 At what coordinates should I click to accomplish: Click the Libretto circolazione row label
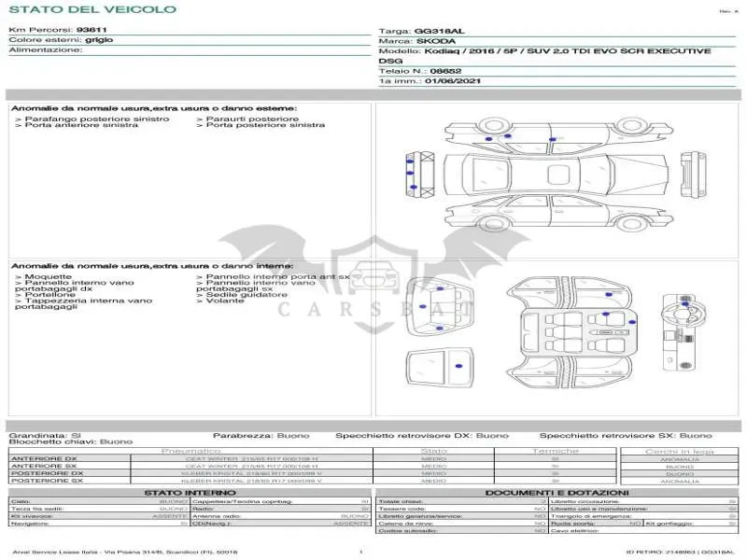pyautogui.click(x=585, y=501)
